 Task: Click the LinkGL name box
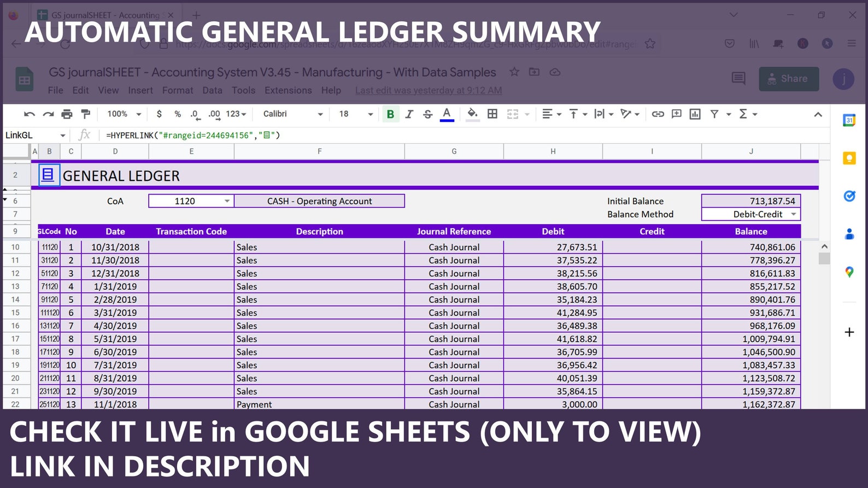pyautogui.click(x=35, y=135)
